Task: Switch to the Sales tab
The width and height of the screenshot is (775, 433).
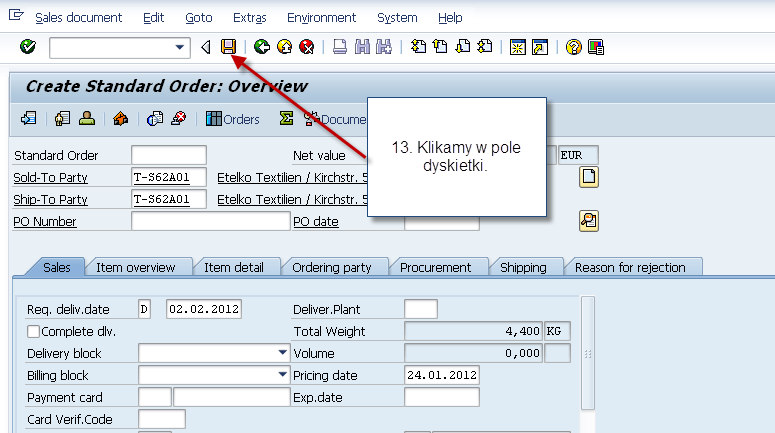Action: pyautogui.click(x=56, y=267)
